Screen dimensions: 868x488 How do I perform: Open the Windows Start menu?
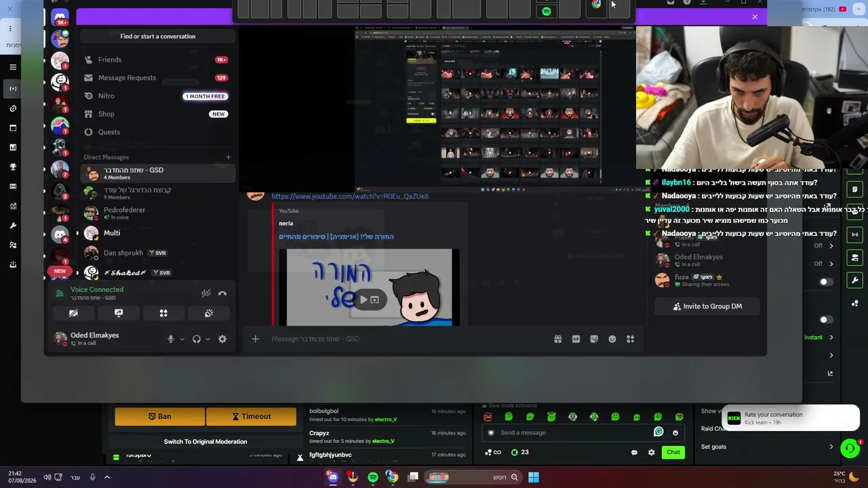point(534,477)
